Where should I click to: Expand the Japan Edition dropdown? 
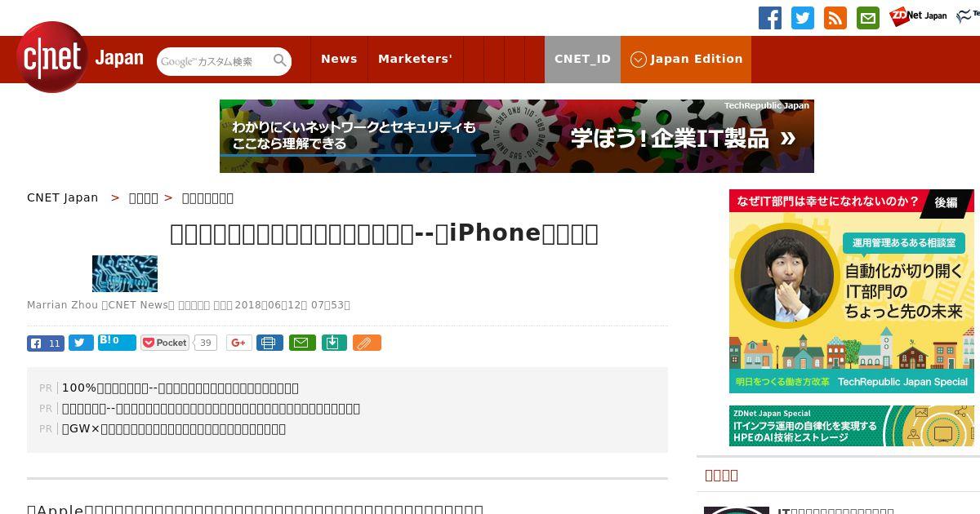(686, 59)
